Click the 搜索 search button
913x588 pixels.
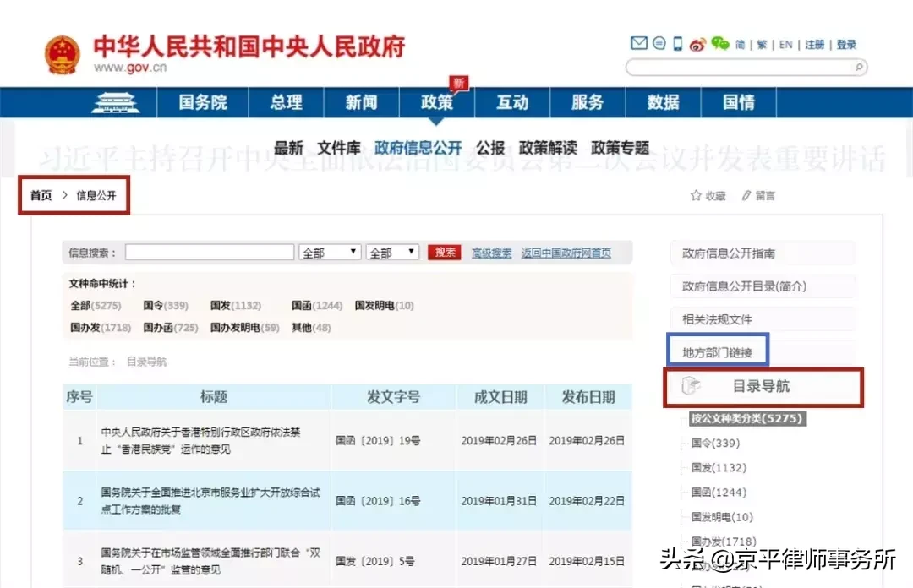(445, 251)
